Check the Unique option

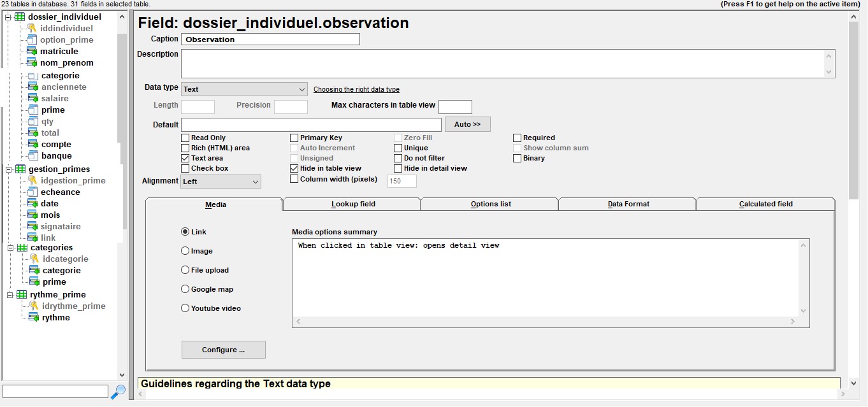pos(398,148)
